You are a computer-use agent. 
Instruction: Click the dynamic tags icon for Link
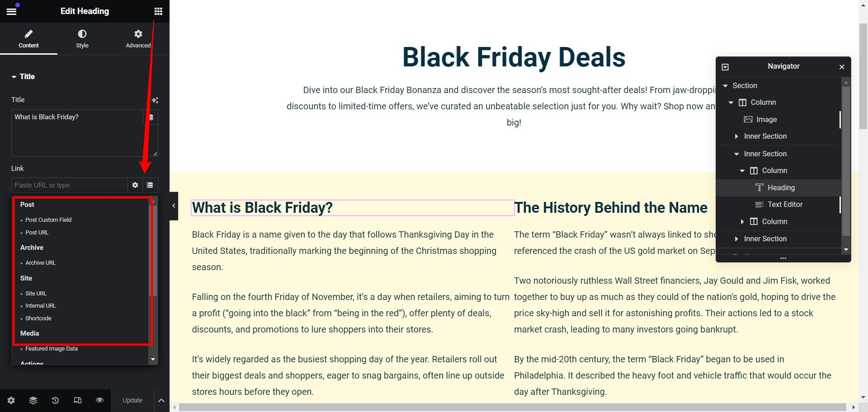tap(150, 185)
